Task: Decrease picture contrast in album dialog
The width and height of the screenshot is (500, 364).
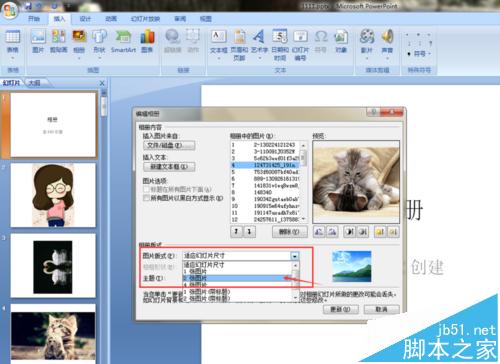Action: 363,232
